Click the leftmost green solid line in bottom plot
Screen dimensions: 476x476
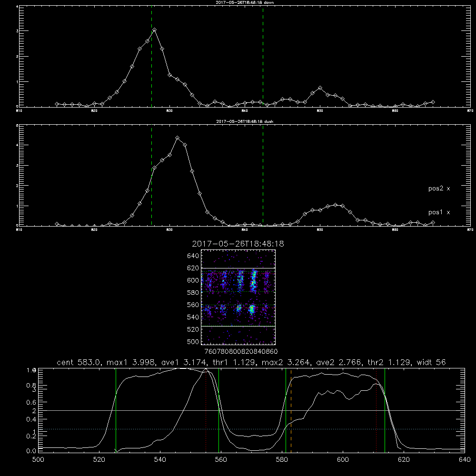[x=116, y=410]
